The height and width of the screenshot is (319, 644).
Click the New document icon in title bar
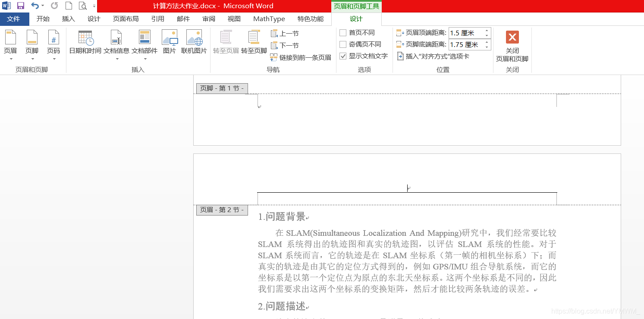pyautogui.click(x=69, y=6)
